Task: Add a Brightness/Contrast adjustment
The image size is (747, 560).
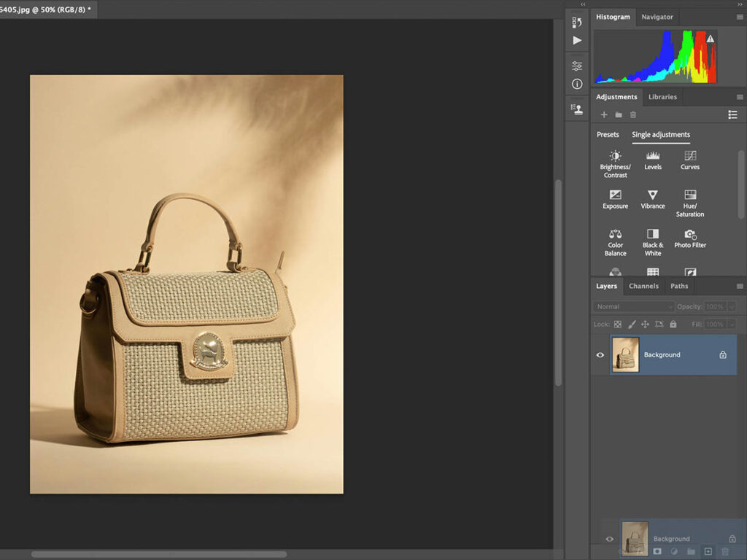Action: click(615, 164)
